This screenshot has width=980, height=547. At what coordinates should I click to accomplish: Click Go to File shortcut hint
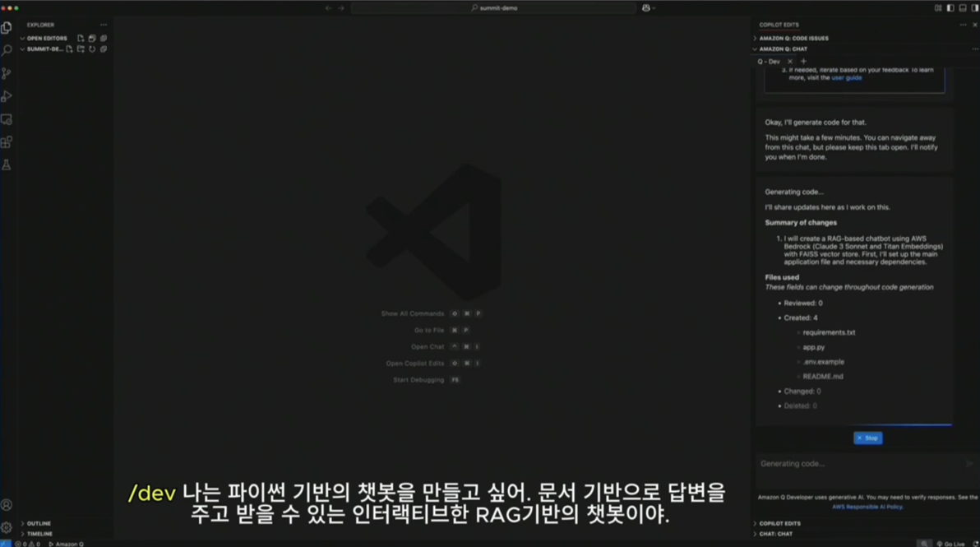[x=441, y=330]
